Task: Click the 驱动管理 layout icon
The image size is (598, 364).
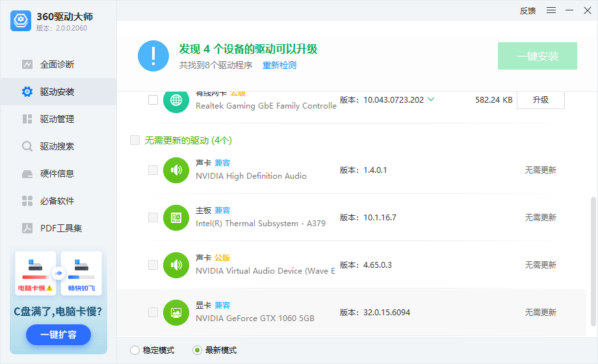Action: coord(27,119)
